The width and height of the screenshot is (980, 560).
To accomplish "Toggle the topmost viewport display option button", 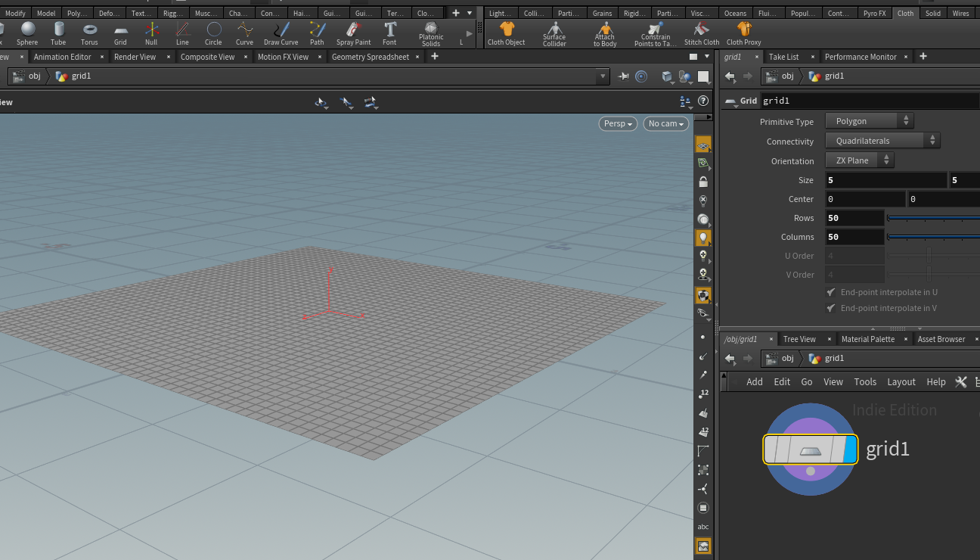I will [x=703, y=144].
